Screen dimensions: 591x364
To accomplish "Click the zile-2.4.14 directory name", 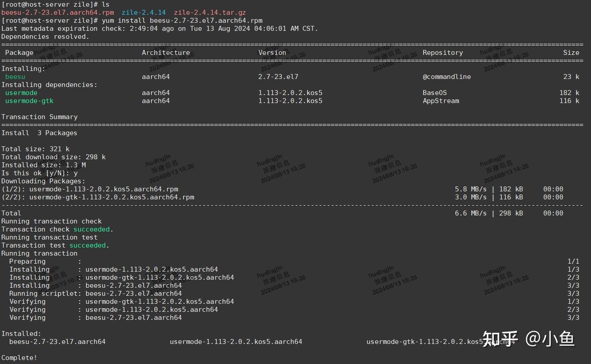I will click(143, 12).
